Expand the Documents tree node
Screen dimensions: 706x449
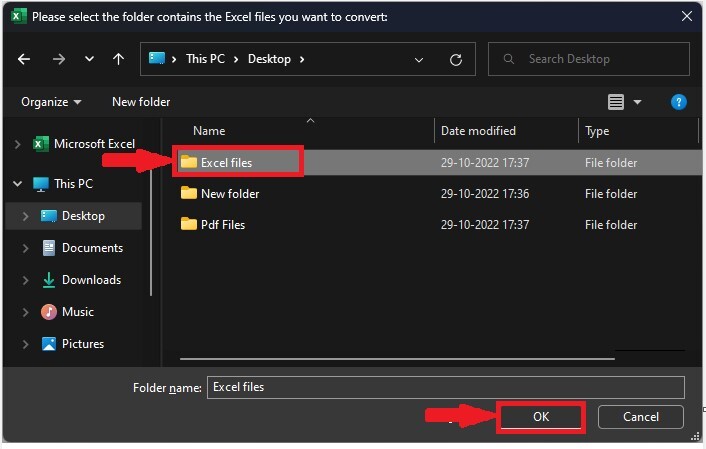point(25,248)
